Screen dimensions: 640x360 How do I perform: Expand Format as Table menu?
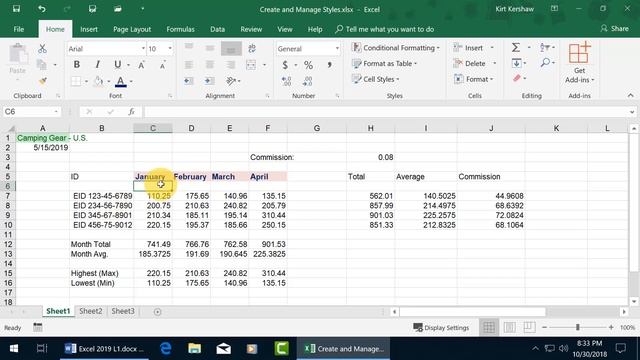click(x=384, y=63)
